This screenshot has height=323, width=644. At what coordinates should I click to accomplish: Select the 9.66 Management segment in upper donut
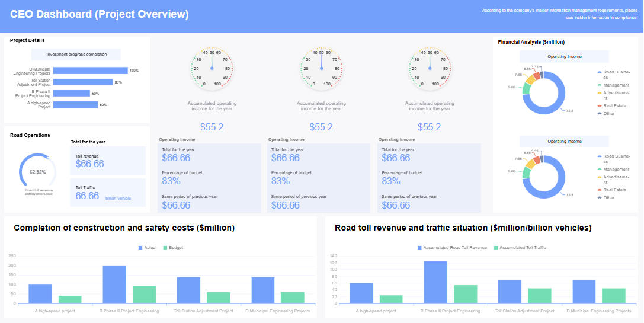click(x=526, y=88)
